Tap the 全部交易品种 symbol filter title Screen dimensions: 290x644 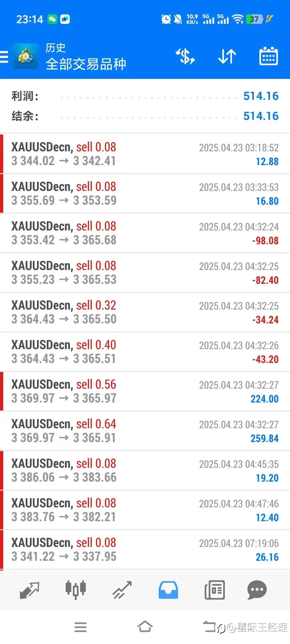[x=86, y=64]
